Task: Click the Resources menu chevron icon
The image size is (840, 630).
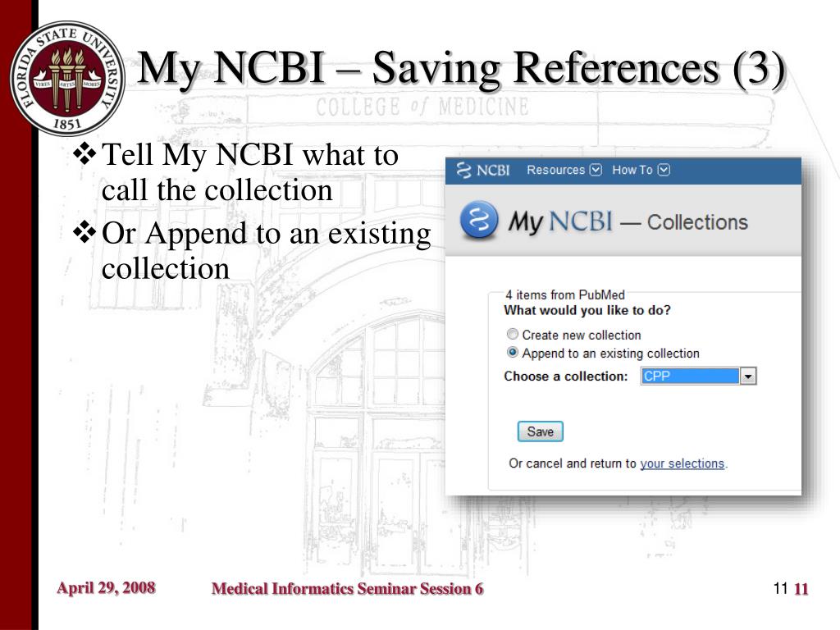Action: tap(596, 170)
